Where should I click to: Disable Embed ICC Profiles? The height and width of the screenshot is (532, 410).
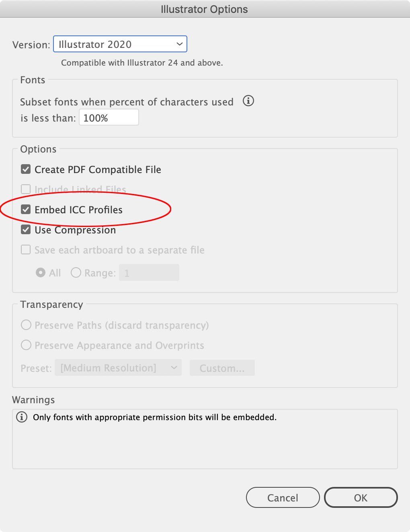[x=25, y=209]
